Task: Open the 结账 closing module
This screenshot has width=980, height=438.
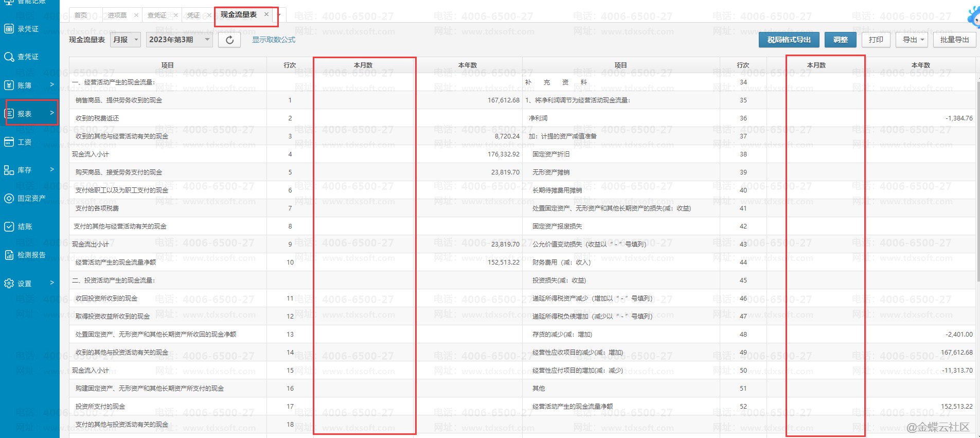Action: 25,226
